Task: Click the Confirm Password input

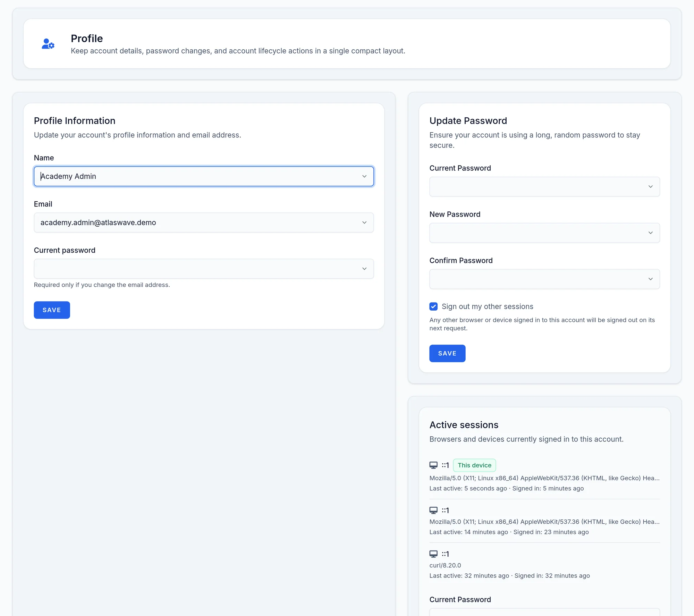Action: point(544,279)
